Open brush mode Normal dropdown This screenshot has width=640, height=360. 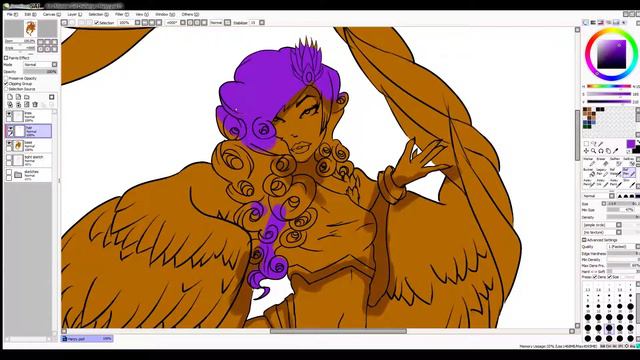tap(599, 196)
